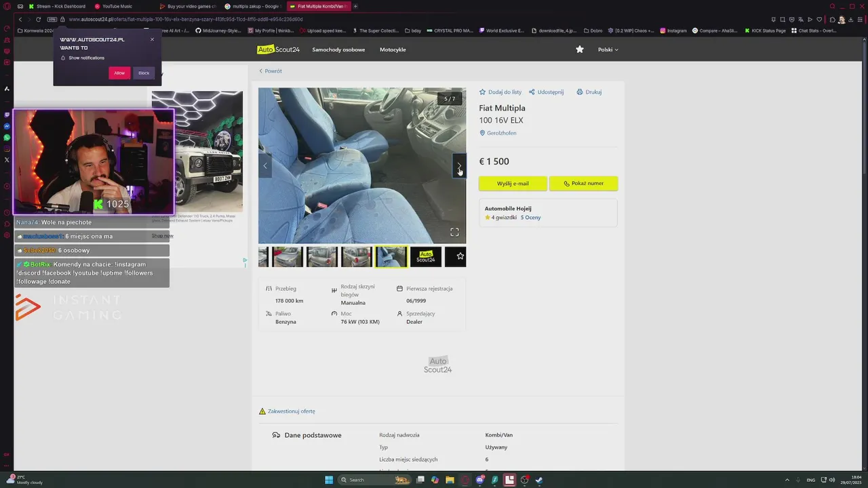Open the Windows Start menu

pyautogui.click(x=329, y=480)
